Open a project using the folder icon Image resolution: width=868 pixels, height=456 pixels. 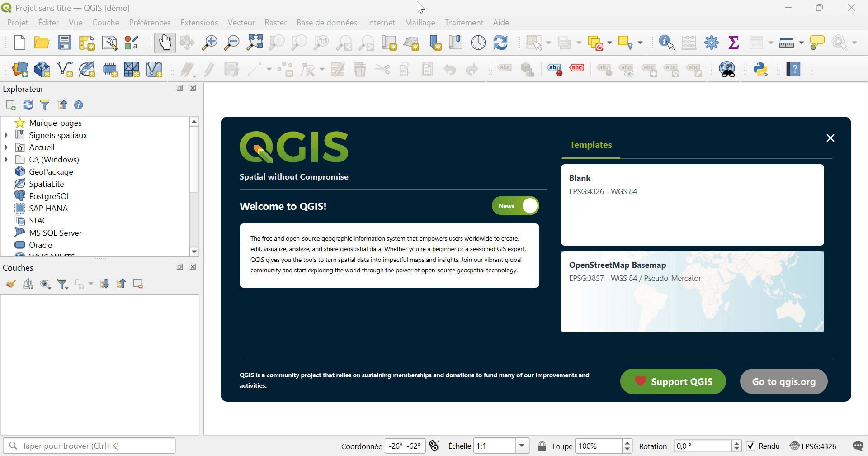point(42,43)
